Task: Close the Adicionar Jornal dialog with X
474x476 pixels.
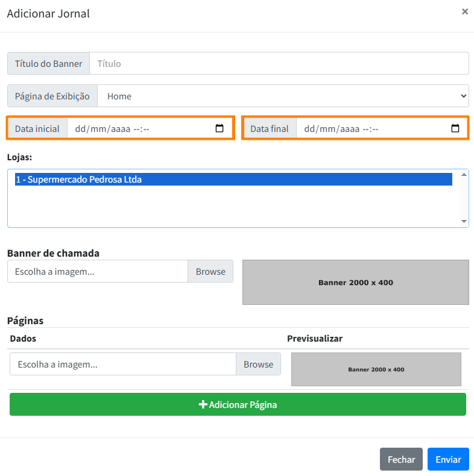Action: coord(464,11)
